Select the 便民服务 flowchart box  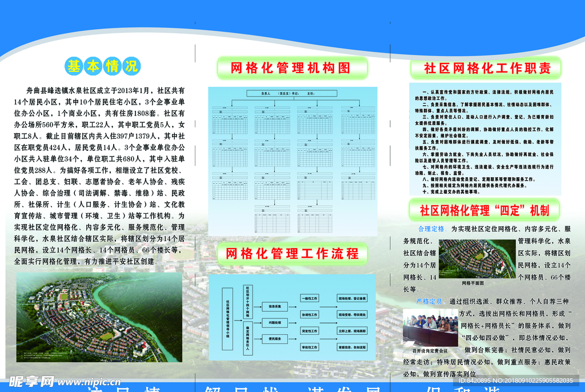(275, 339)
